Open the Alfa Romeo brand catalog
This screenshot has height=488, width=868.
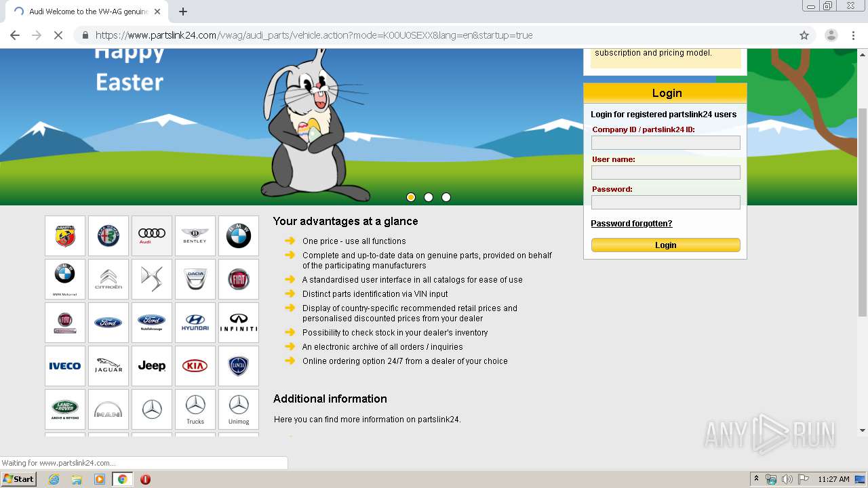108,236
